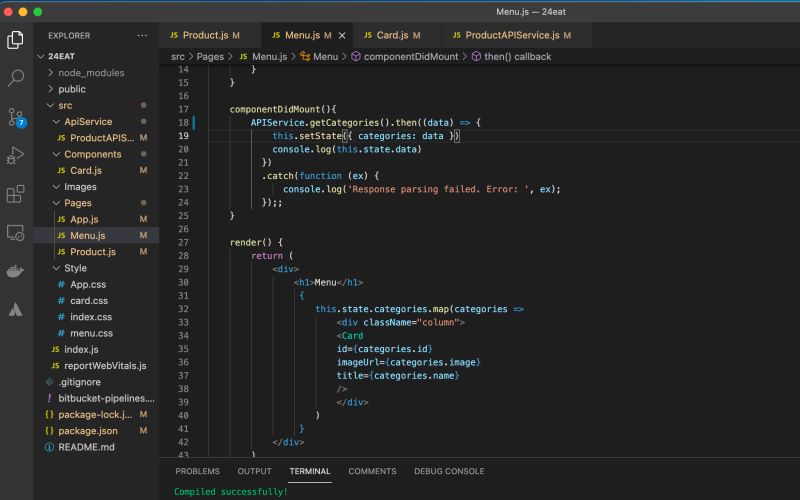Collapse the src folder
The height and width of the screenshot is (500, 800).
coord(96,105)
